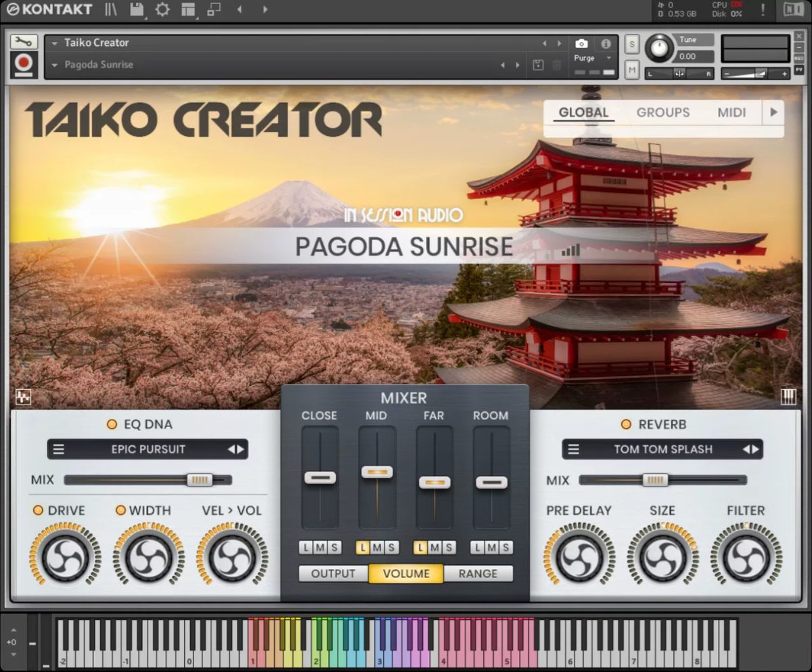Click the ROOM mic volume fader

(x=492, y=483)
